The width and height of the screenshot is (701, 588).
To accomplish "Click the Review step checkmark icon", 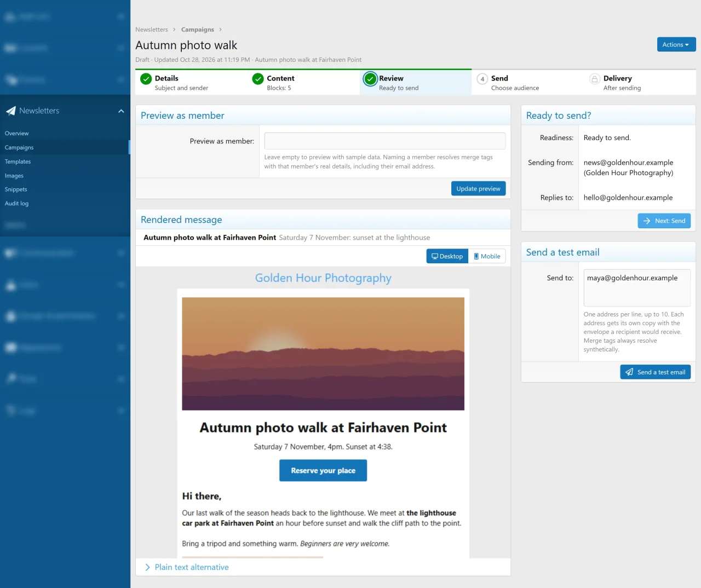I will click(370, 79).
